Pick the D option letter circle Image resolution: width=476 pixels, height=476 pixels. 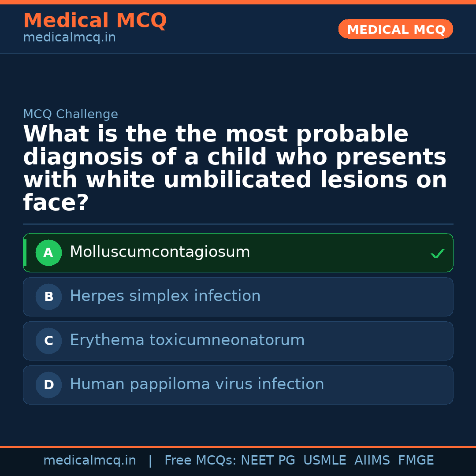(48, 385)
